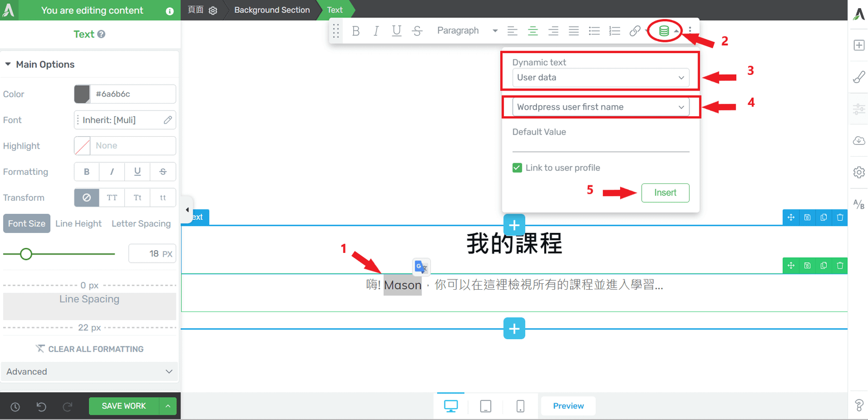The image size is (868, 420).
Task: Open the Paragraph style dropdown
Action: [x=467, y=31]
